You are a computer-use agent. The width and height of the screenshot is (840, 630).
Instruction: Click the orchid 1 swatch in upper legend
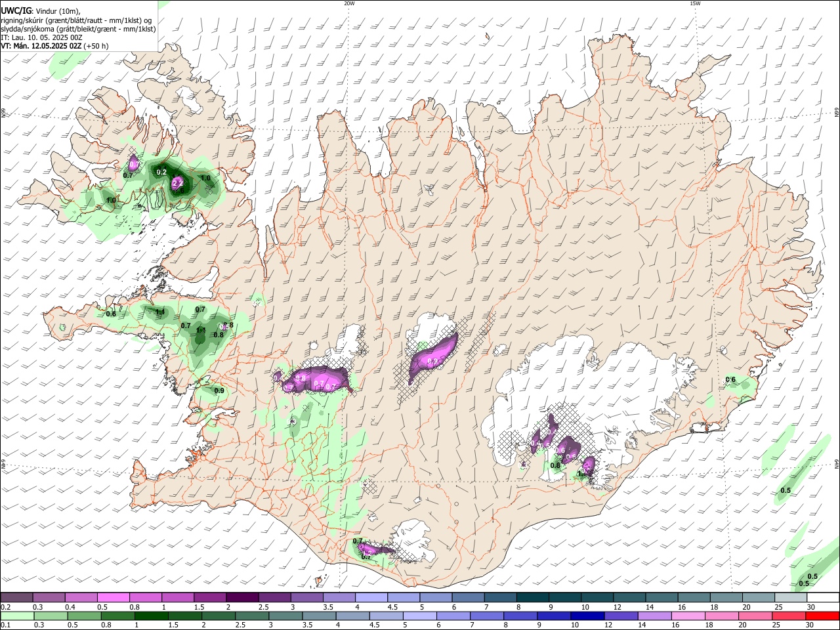[x=178, y=598]
